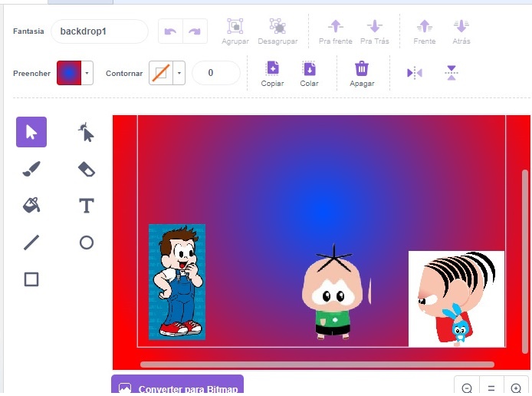Click Agrupar group icon
This screenshot has height=396, width=532.
(x=235, y=31)
